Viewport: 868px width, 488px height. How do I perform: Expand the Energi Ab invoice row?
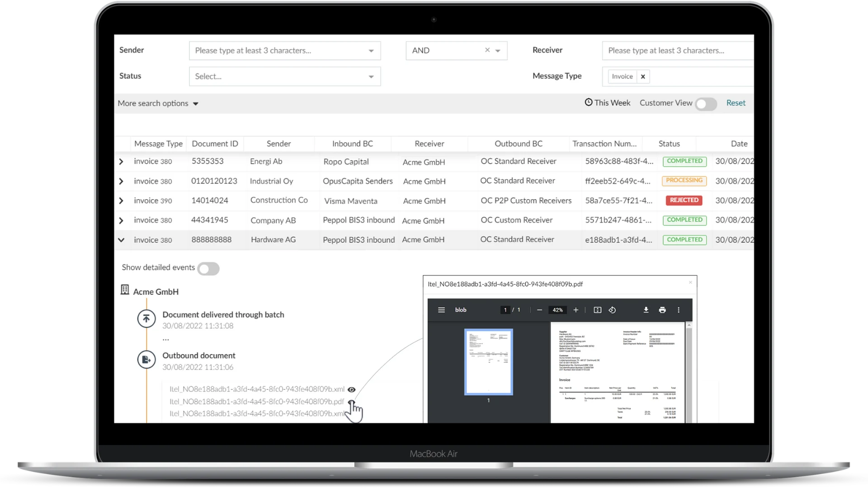tap(121, 161)
